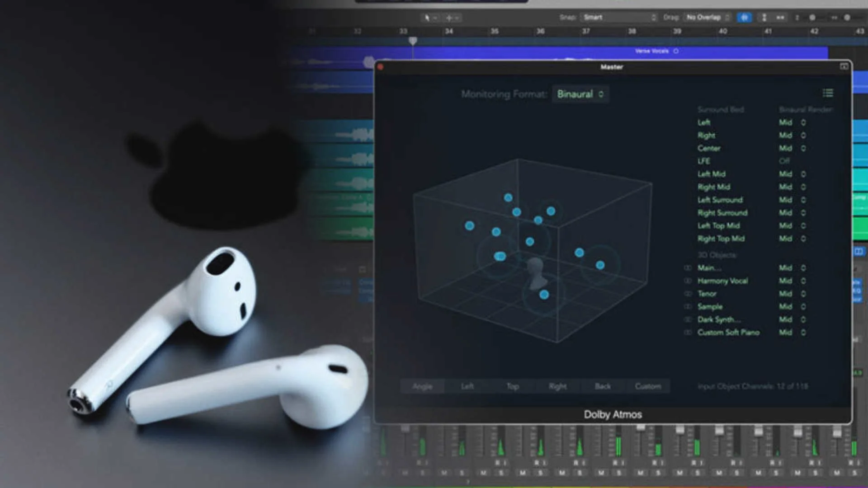Click the vertical auto zoom icon
Viewport: 868px width, 488px height.
coord(764,17)
